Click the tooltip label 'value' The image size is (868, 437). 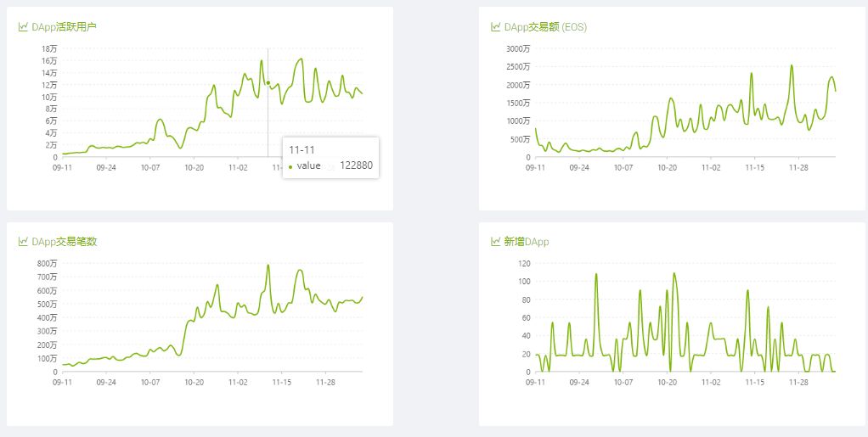click(x=309, y=165)
